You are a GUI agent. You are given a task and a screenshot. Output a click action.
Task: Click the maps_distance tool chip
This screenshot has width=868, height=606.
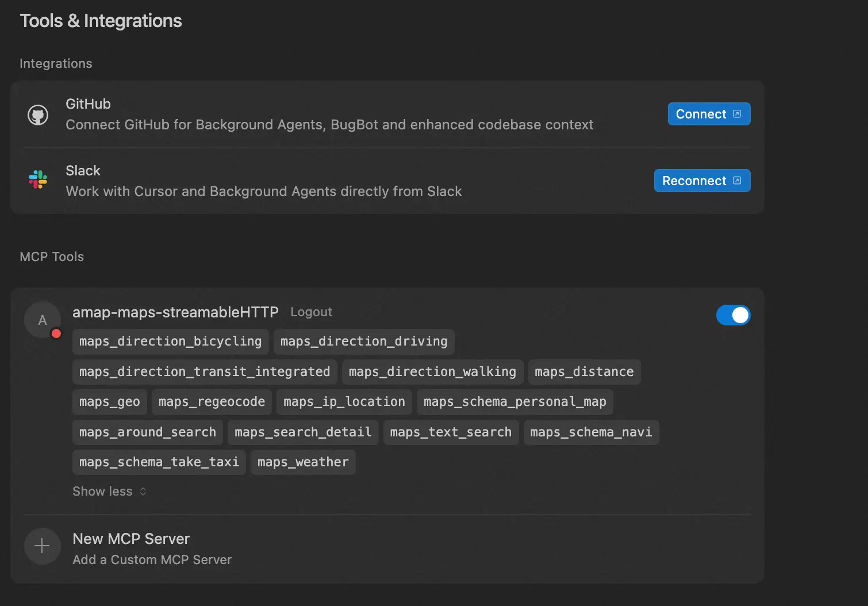coord(584,372)
